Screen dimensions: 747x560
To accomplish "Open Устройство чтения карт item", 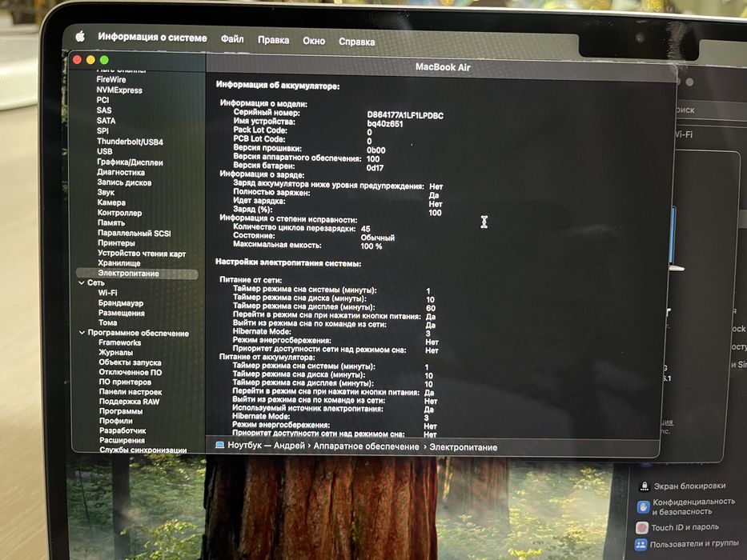I will tap(142, 254).
